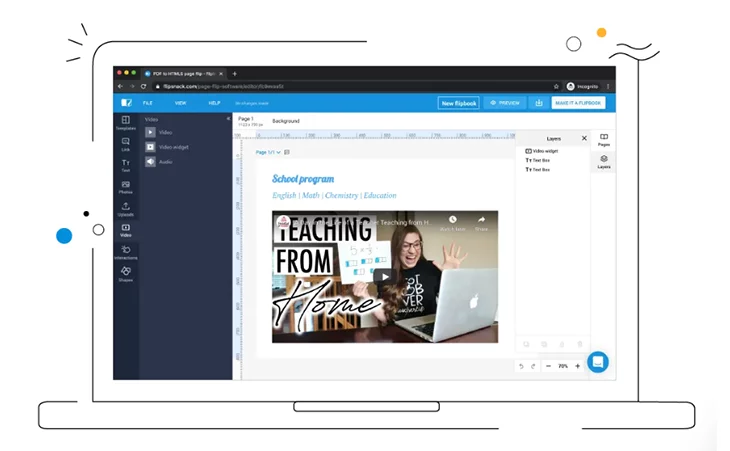Viewport: 730px width, 451px height.
Task: Click the New flipbook button
Action: pyautogui.click(x=459, y=103)
